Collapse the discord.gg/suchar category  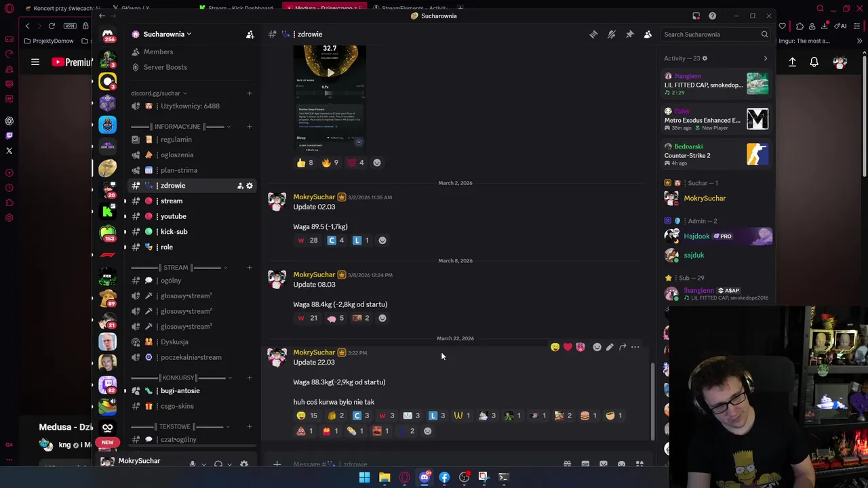click(159, 93)
